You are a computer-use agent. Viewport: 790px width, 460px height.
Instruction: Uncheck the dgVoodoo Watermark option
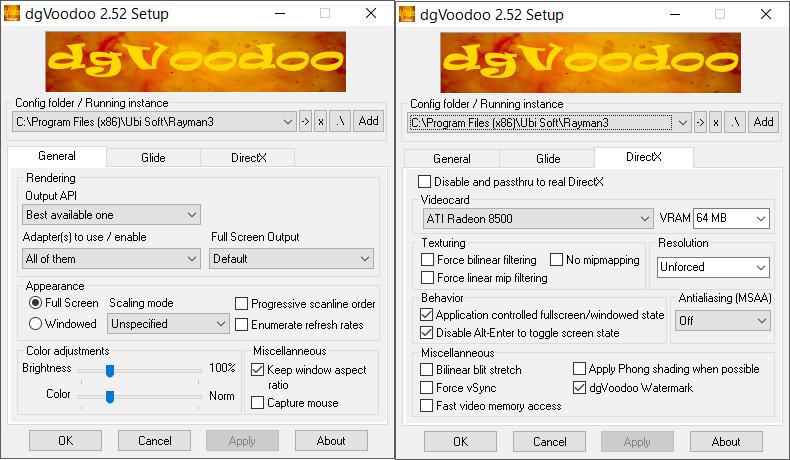coord(579,388)
